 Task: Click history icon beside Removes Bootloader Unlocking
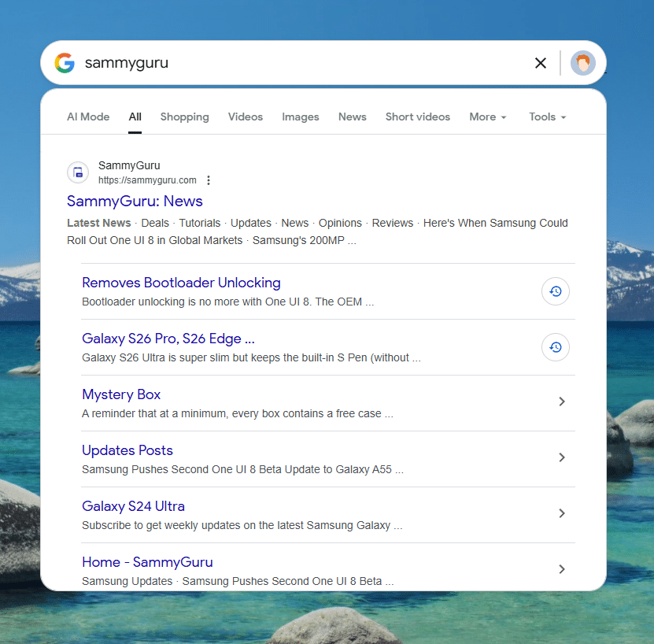[556, 291]
